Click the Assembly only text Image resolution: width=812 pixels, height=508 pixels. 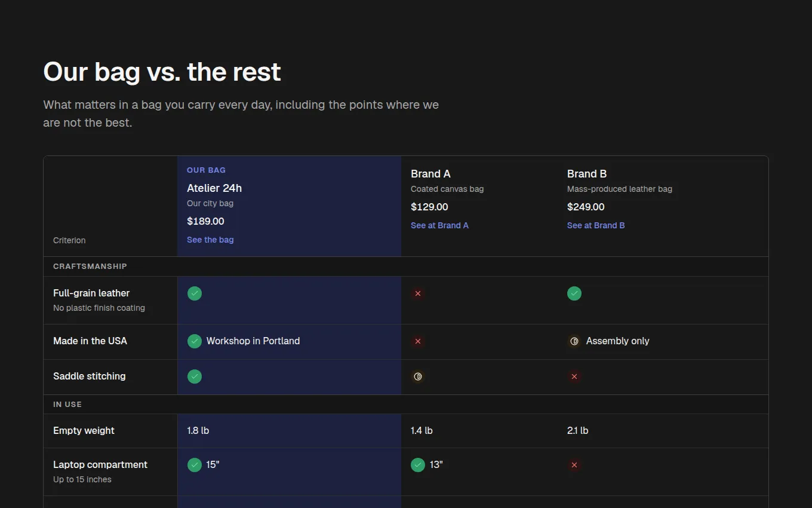tap(617, 341)
